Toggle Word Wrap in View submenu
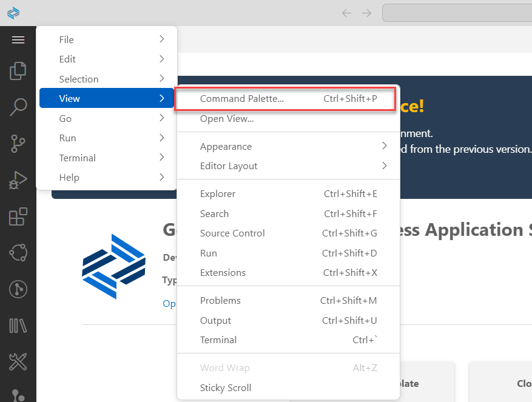Viewport: 532px width, 402px height. [224, 367]
